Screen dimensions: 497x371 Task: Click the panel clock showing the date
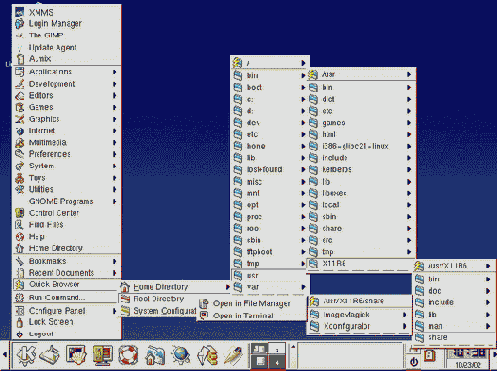click(467, 358)
